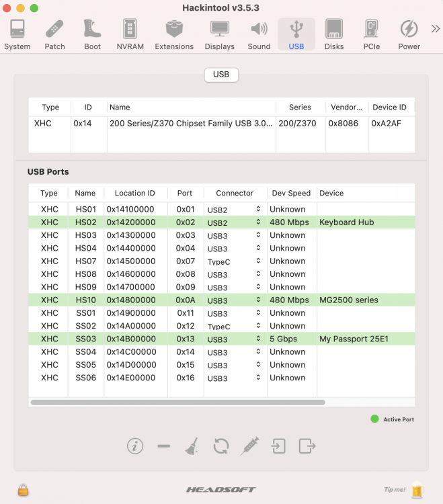The image size is (443, 504).
Task: Click port 0x14 cell in SS04 row
Action: pyautogui.click(x=186, y=352)
